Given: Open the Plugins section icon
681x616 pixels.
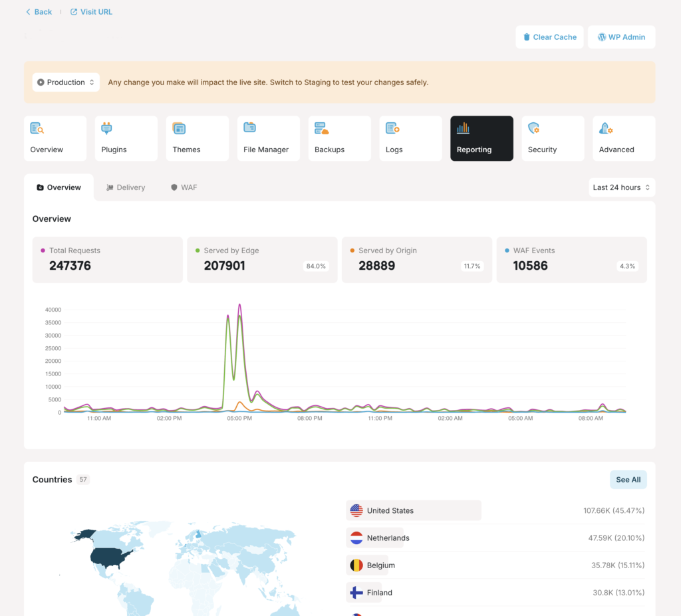Looking at the screenshot, I should point(106,128).
